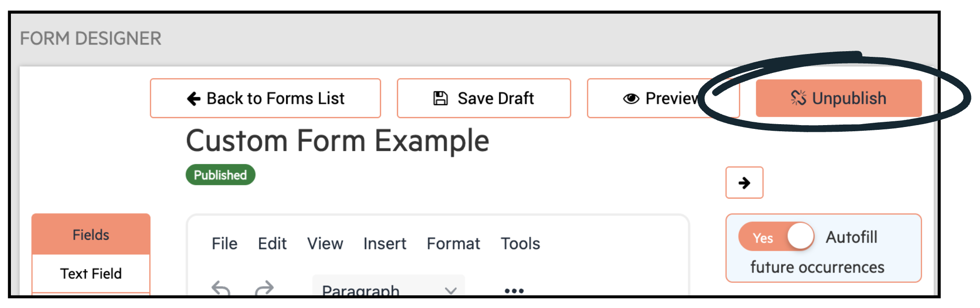Expand the Paragraph dropdown chevron
980x308 pixels.
[x=451, y=290]
